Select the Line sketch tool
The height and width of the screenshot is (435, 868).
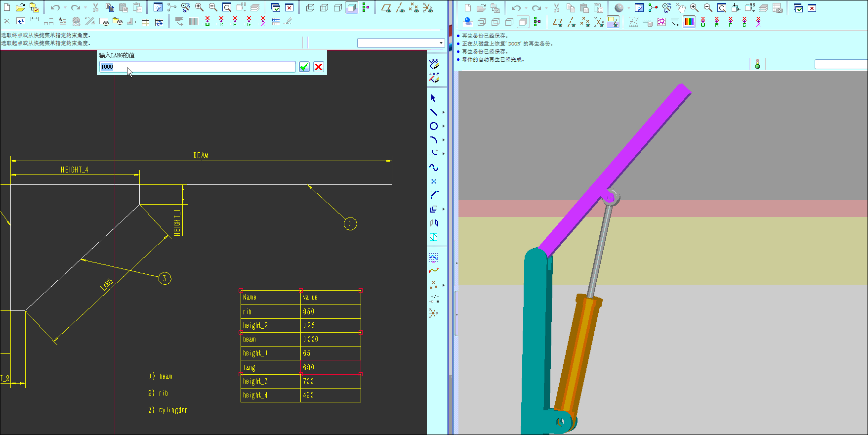click(433, 112)
